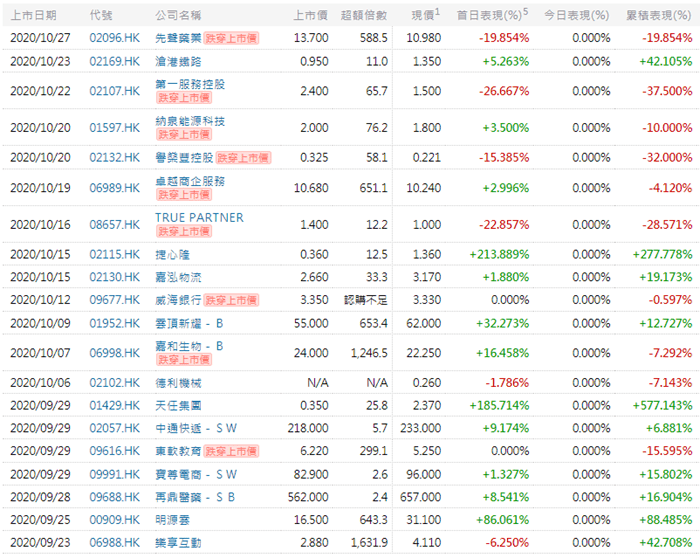The height and width of the screenshot is (558, 700).
Task: Open company name 東軟教育
Action: coord(178,451)
